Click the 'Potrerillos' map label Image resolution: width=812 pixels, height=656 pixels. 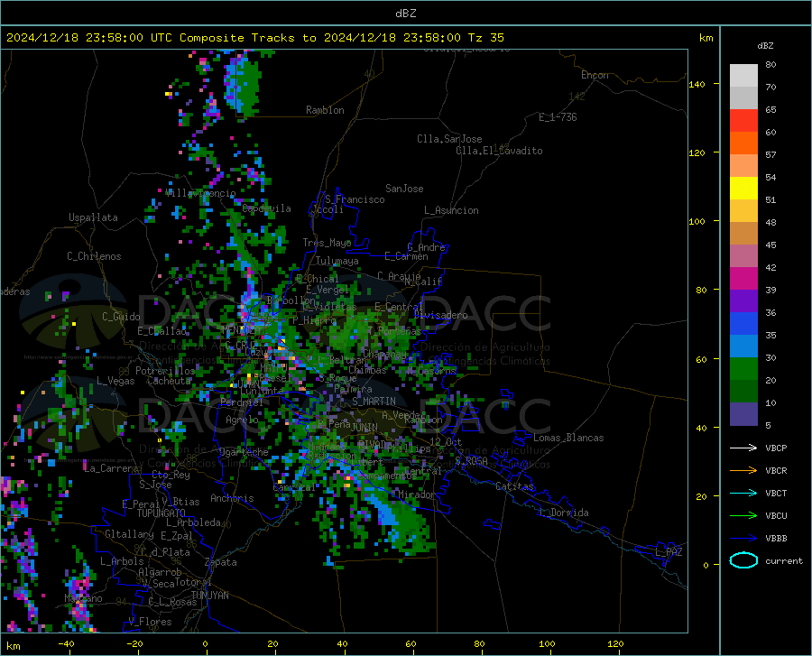click(165, 371)
